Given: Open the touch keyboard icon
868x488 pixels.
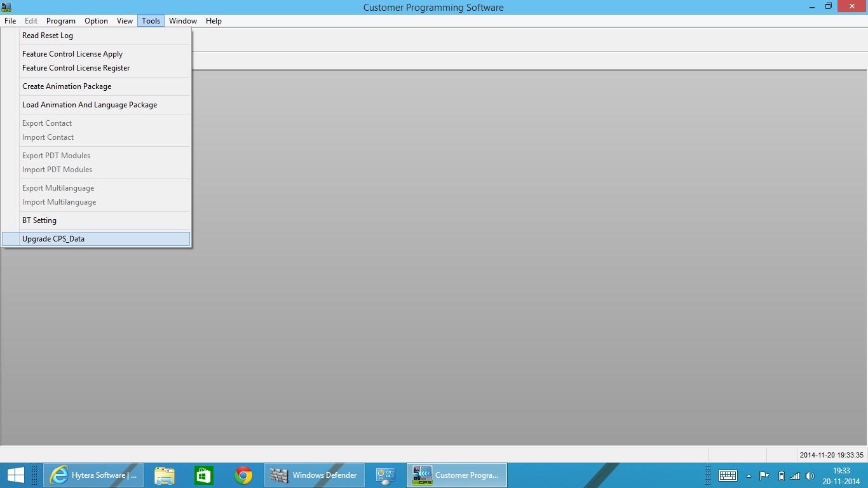Looking at the screenshot, I should click(728, 475).
